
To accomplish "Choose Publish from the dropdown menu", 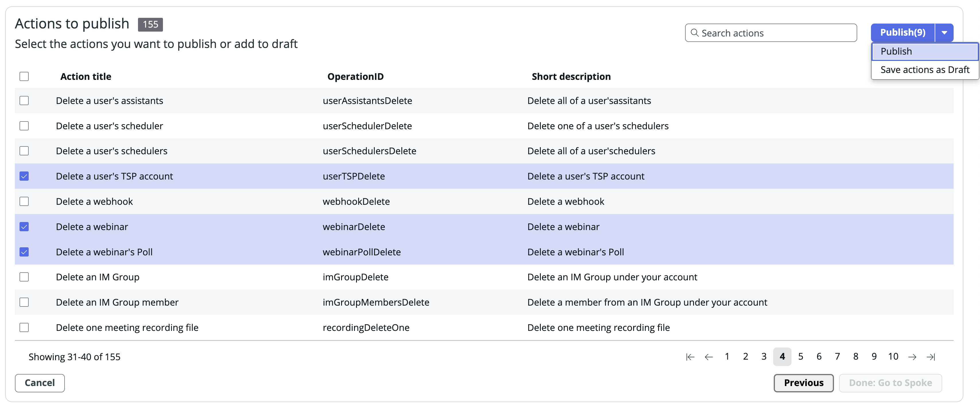I will (925, 51).
